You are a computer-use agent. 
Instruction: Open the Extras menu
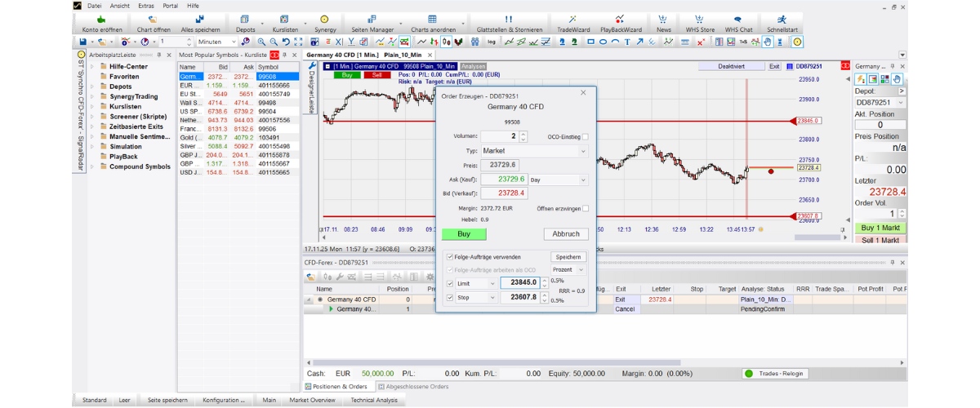145,5
